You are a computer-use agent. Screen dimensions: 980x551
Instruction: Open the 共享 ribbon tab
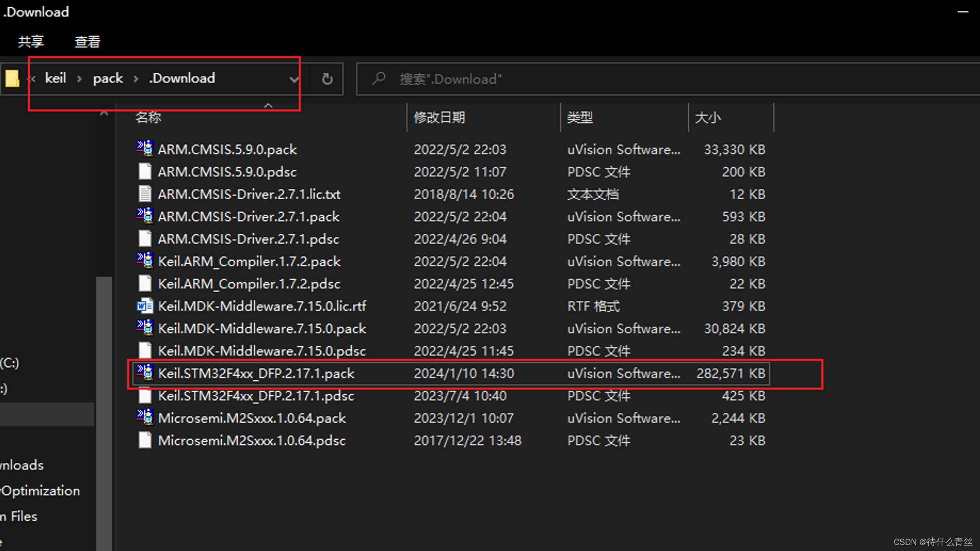pyautogui.click(x=31, y=42)
